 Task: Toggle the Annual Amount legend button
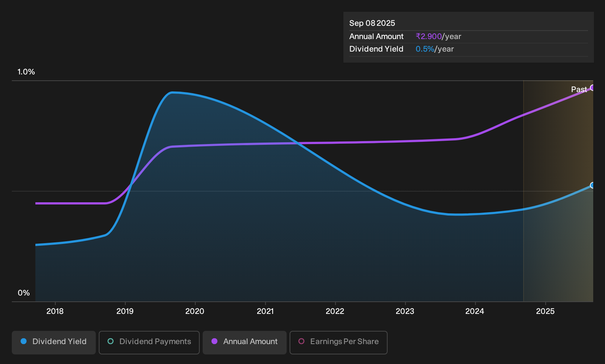245,343
